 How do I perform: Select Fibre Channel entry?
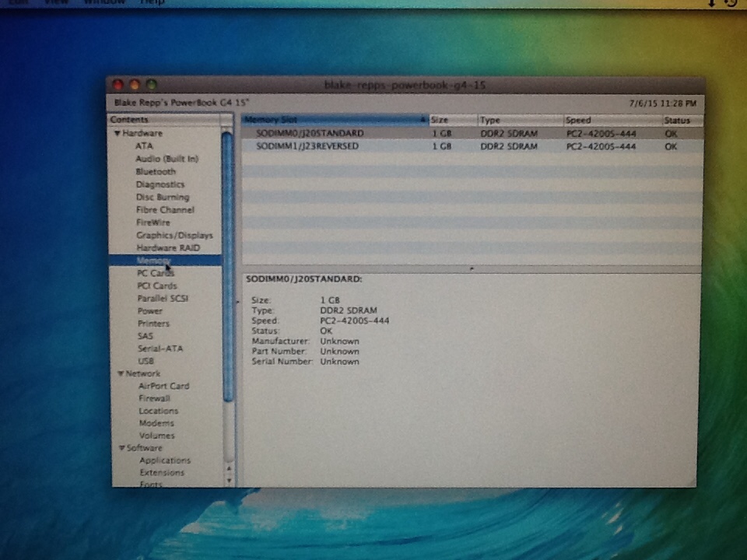[165, 209]
